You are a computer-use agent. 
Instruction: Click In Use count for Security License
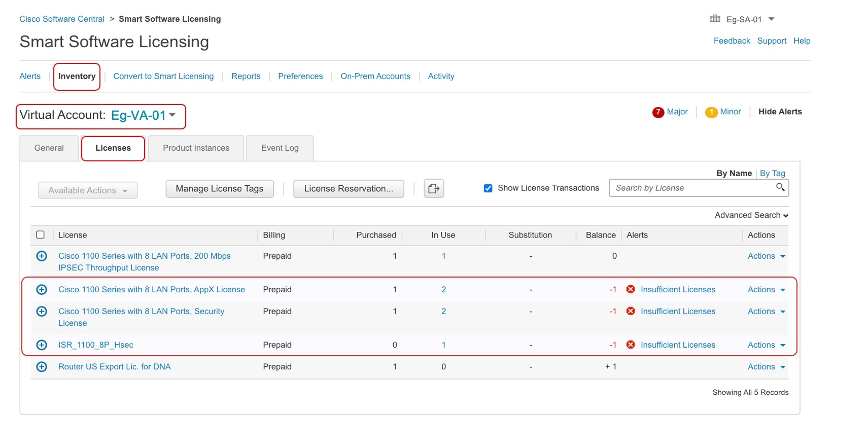pos(443,311)
